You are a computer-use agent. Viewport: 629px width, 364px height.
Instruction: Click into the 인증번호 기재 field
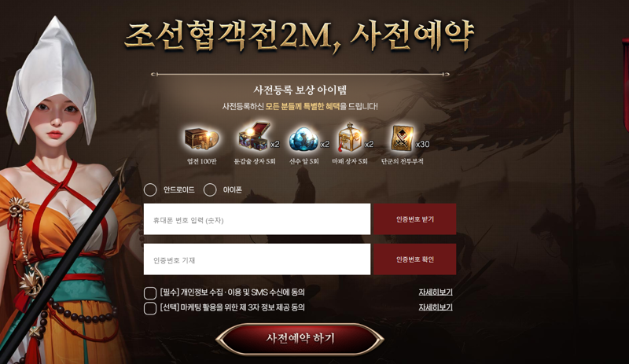[x=257, y=259]
